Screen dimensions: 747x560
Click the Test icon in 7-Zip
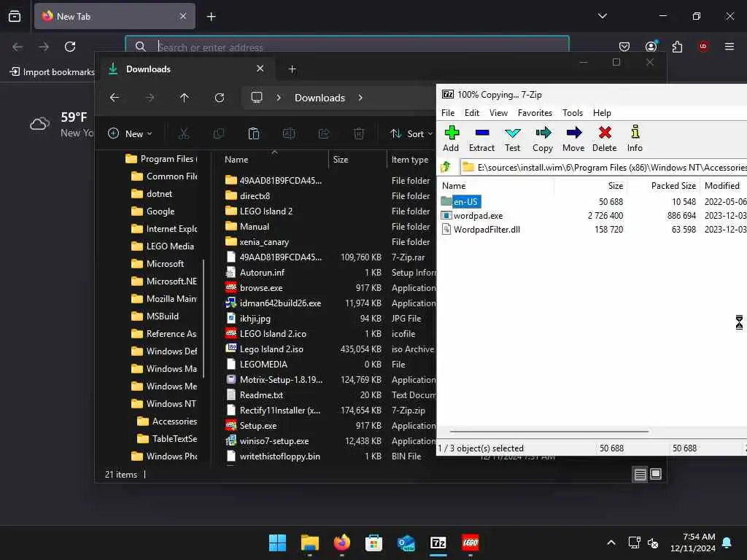pyautogui.click(x=513, y=139)
